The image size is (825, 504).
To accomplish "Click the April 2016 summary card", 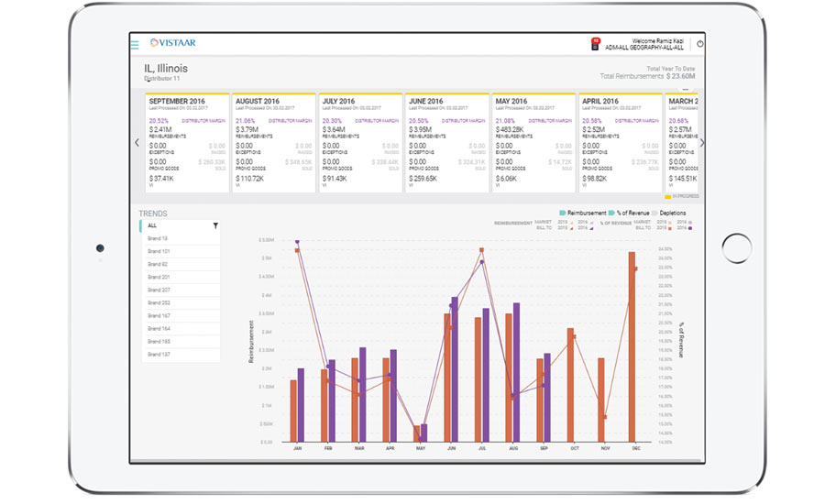I will [619, 142].
